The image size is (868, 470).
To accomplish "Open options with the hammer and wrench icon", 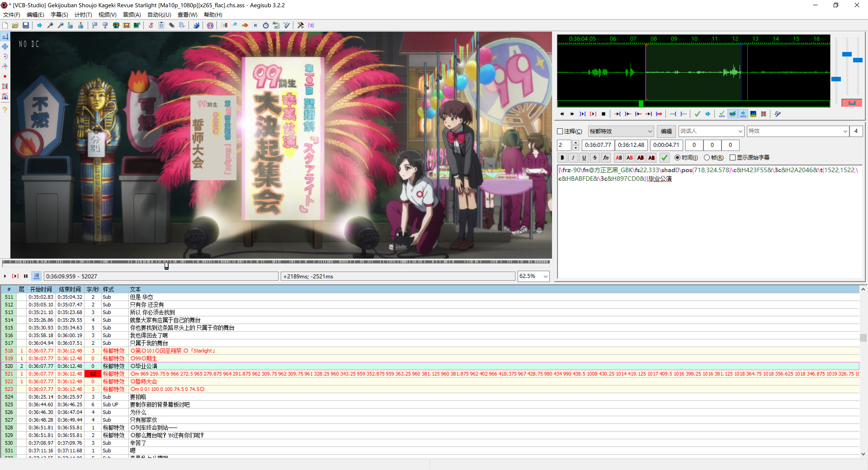I will click(x=301, y=25).
